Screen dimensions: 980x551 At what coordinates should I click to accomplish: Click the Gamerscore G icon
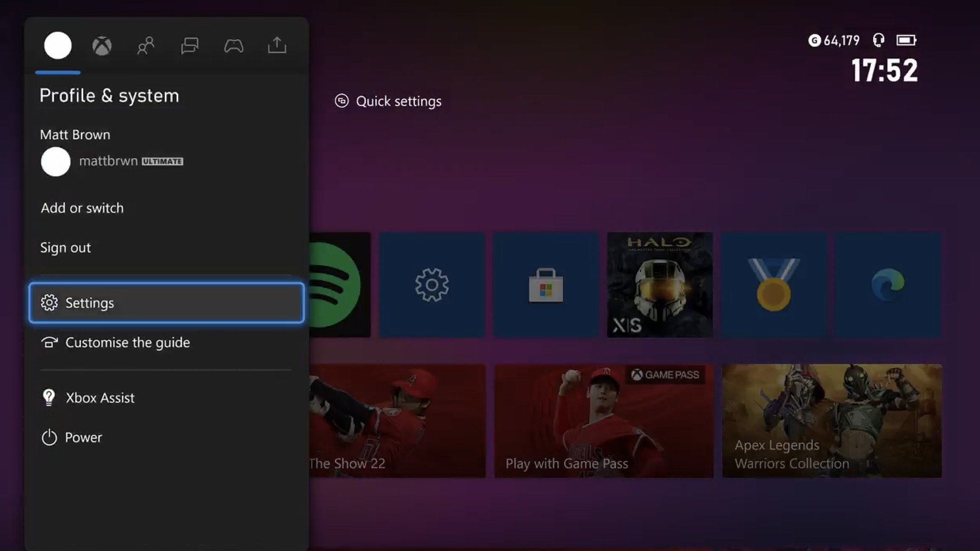[814, 41]
